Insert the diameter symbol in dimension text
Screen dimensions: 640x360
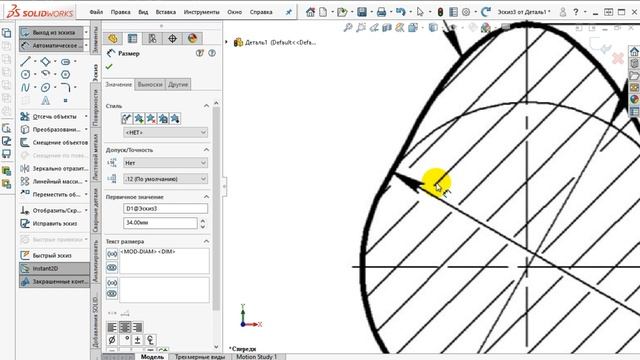click(112, 340)
